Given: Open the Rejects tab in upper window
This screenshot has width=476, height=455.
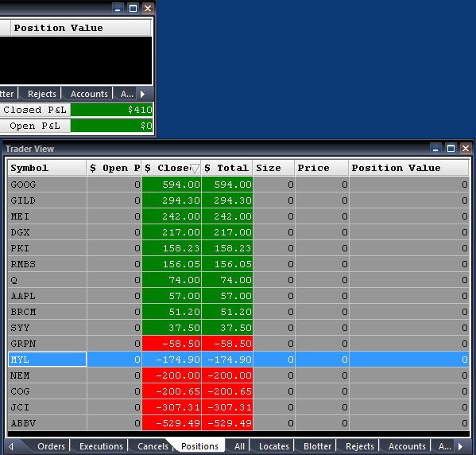Looking at the screenshot, I should click(x=42, y=94).
